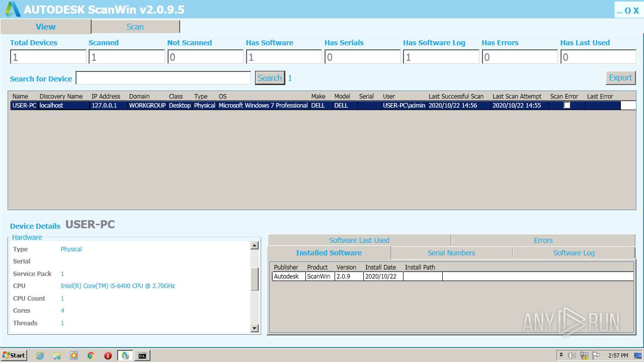Screen dimensions: 644x362
Task: Select the ScanWin taskbar button
Action: pos(125,355)
